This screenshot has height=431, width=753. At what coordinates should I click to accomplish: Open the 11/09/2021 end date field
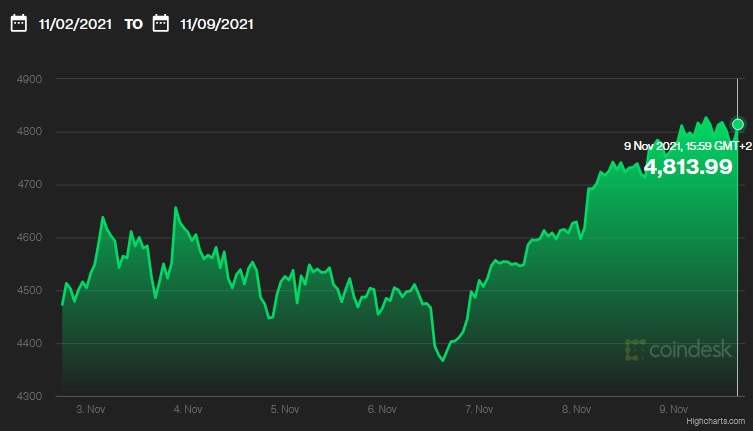coord(217,23)
